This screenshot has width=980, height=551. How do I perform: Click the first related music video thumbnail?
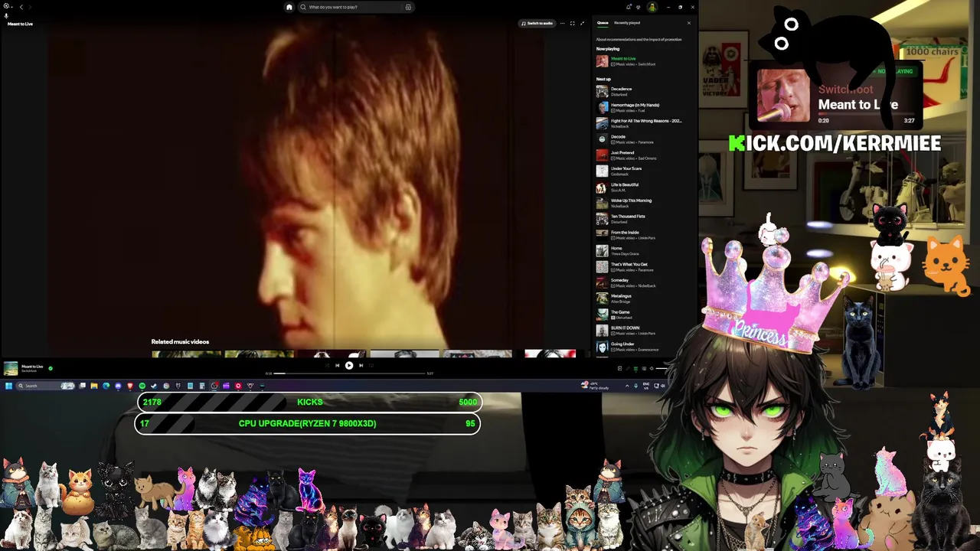186,354
